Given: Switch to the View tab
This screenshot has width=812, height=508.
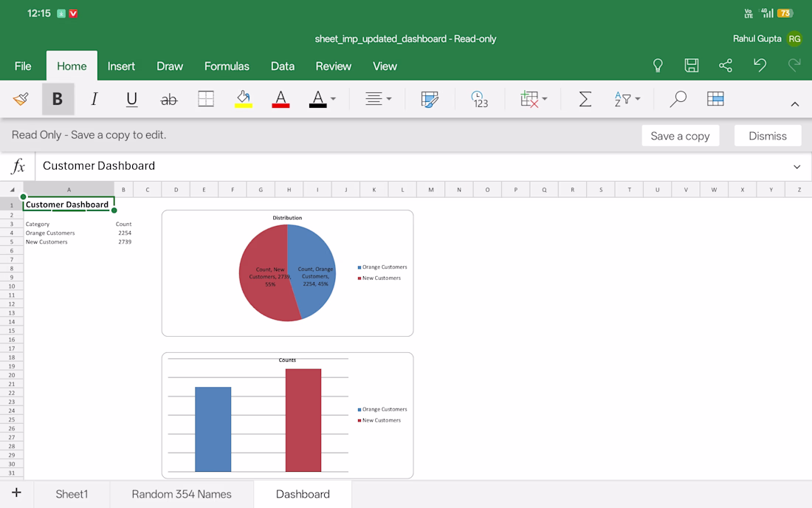Looking at the screenshot, I should click(x=385, y=66).
